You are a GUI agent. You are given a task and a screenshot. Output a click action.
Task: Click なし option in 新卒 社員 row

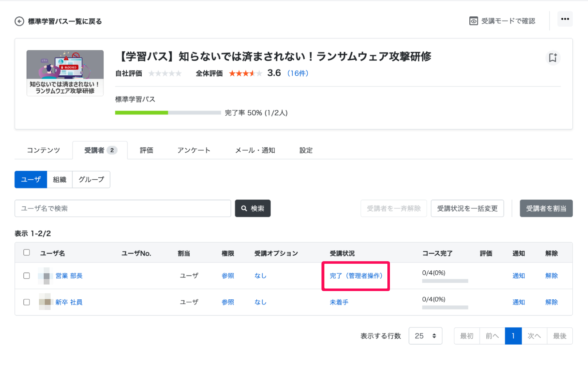(x=260, y=302)
